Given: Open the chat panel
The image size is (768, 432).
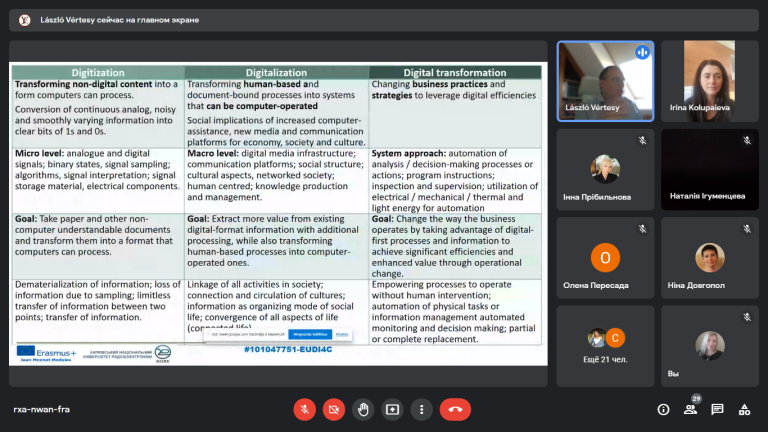Looking at the screenshot, I should [717, 409].
